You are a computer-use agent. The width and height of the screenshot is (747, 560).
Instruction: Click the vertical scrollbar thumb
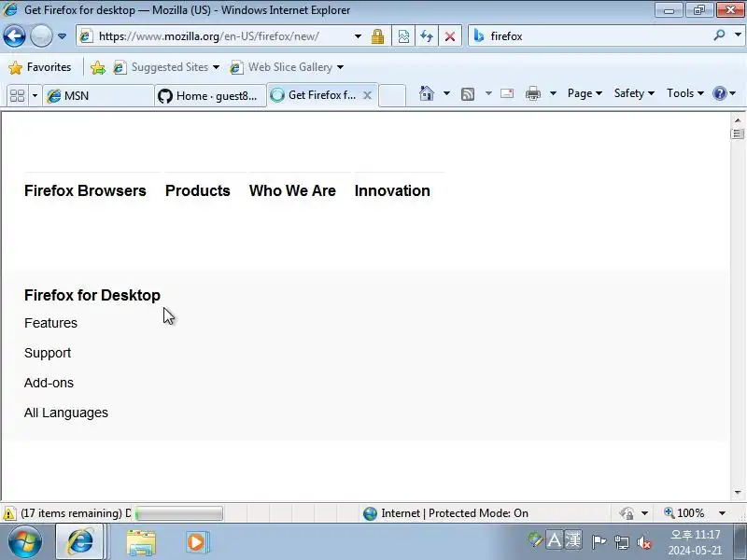tap(738, 133)
